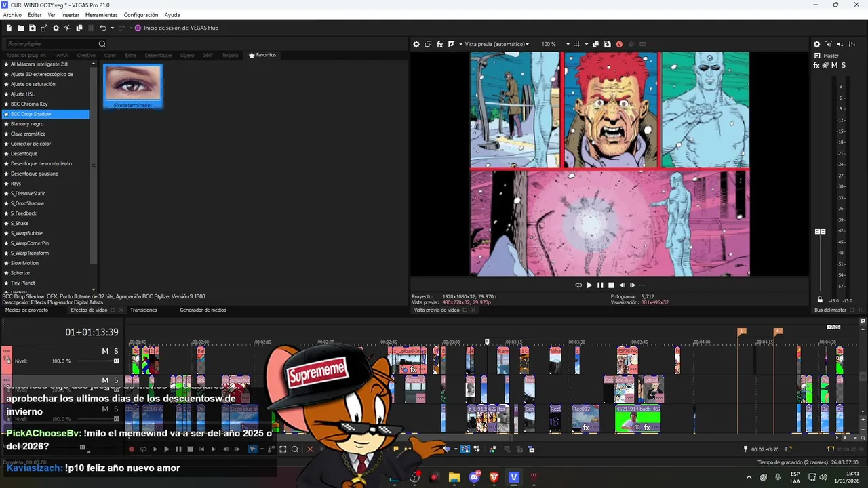Copy preview snapshot to clipboard icon
Screen dimensions: 868x488
coord(595,44)
